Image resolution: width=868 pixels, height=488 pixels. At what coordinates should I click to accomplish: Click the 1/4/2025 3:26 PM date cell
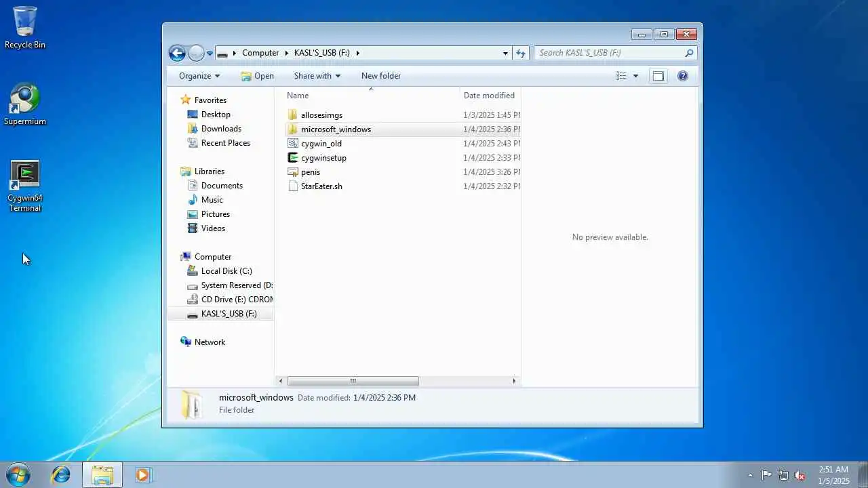[492, 172]
